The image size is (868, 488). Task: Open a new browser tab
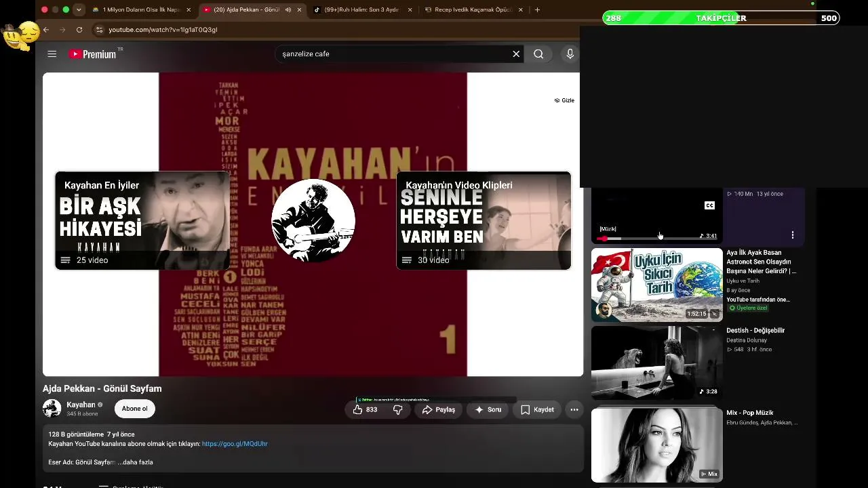[537, 9]
